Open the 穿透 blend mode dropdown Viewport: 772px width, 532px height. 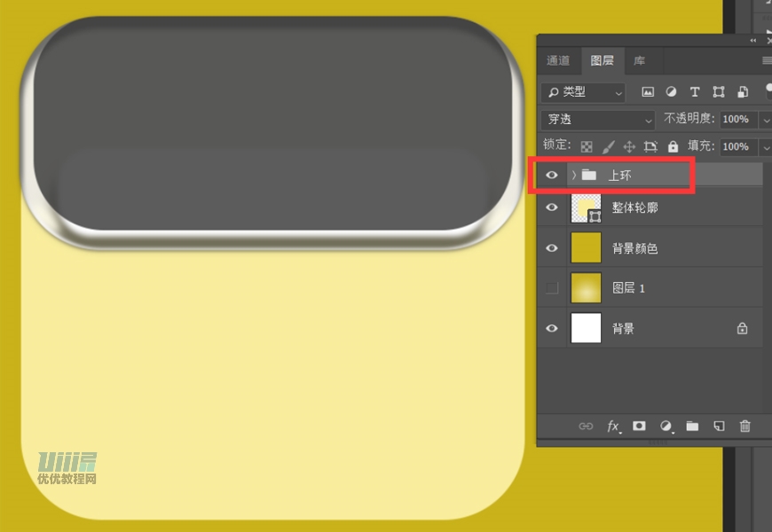[598, 120]
